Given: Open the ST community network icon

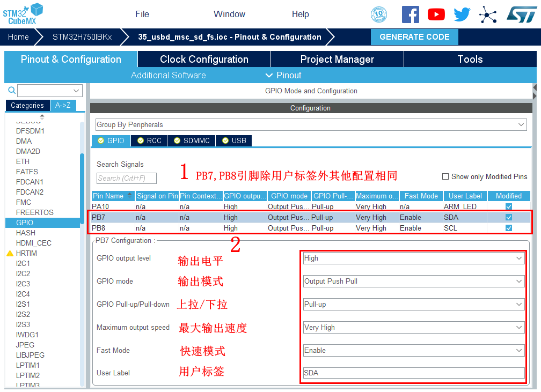Looking at the screenshot, I should (488, 14).
